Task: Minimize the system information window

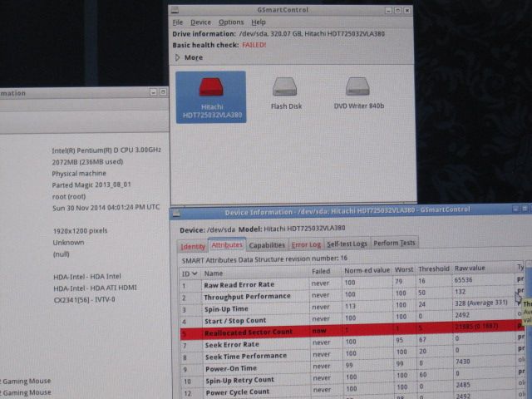Action: [x=153, y=92]
